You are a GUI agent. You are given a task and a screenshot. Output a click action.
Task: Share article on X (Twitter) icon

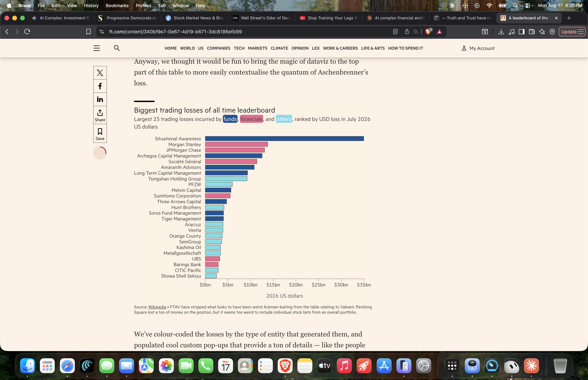click(x=100, y=73)
